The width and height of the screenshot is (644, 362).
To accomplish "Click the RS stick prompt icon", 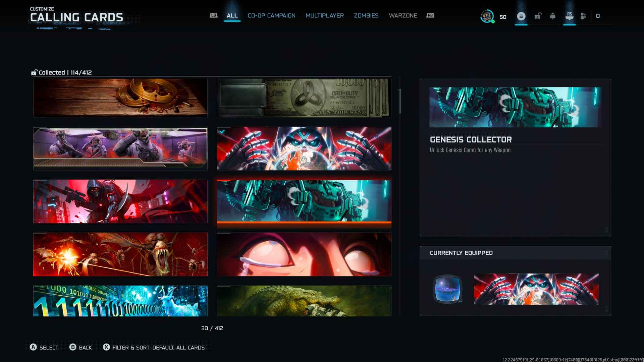I will click(569, 16).
